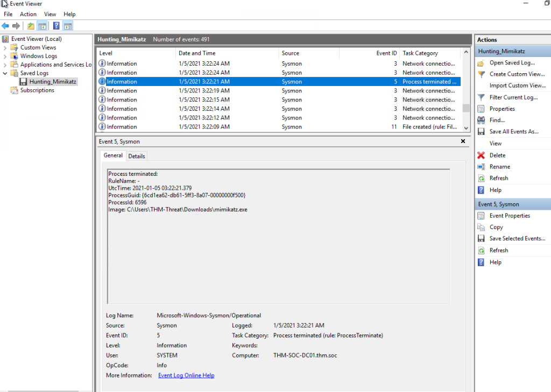Image resolution: width=551 pixels, height=392 pixels.
Task: Click the event list scrollbar down arrow
Action: coord(466,128)
